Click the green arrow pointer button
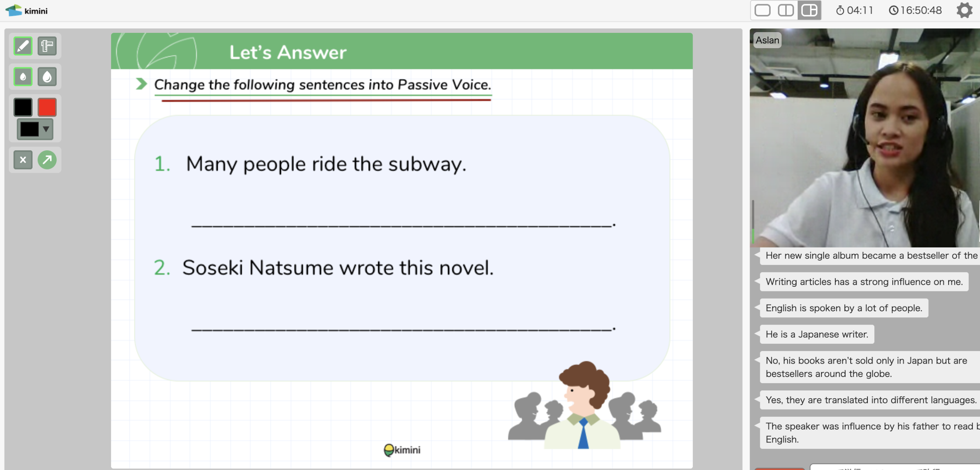Viewport: 980px width, 470px height. 47,160
